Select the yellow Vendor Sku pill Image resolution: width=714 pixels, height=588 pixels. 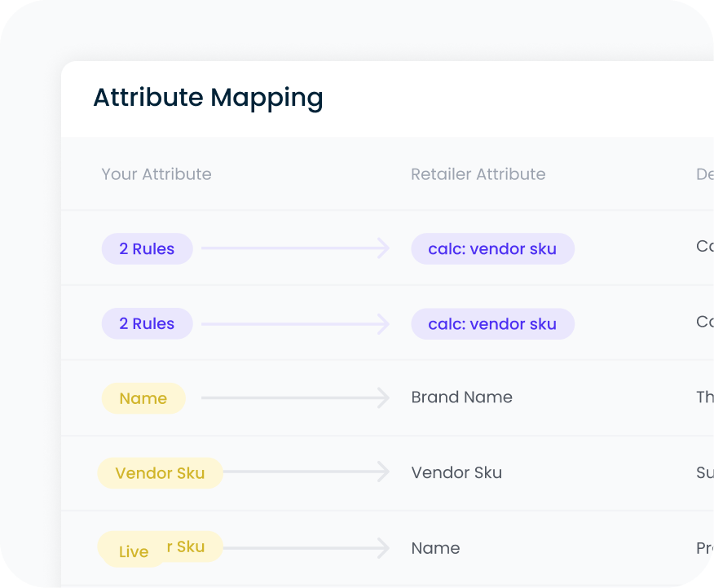(x=160, y=472)
